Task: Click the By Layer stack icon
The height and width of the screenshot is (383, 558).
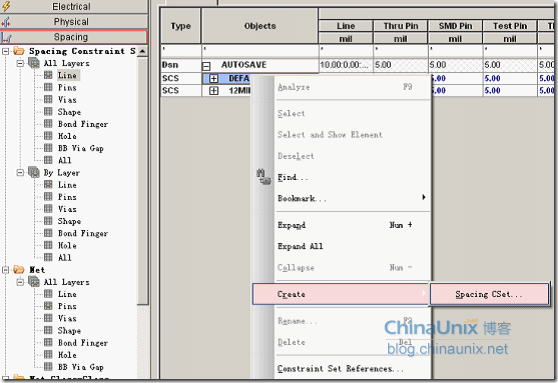Action: [34, 172]
